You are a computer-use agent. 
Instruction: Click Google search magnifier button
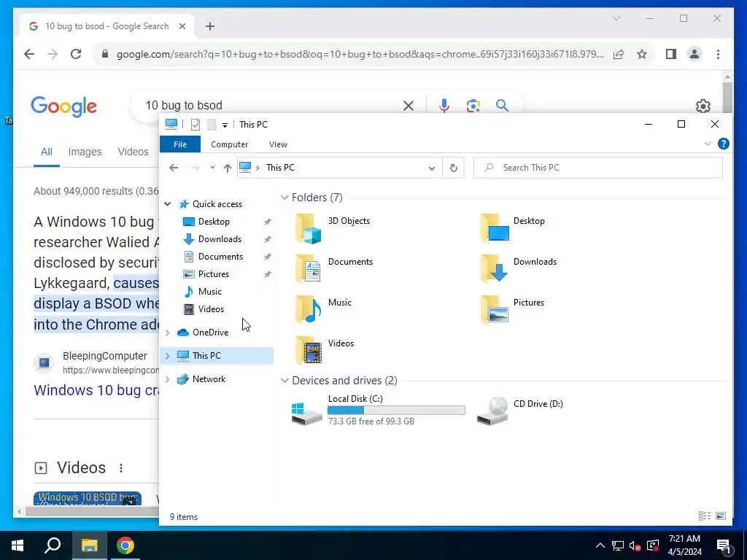point(502,105)
